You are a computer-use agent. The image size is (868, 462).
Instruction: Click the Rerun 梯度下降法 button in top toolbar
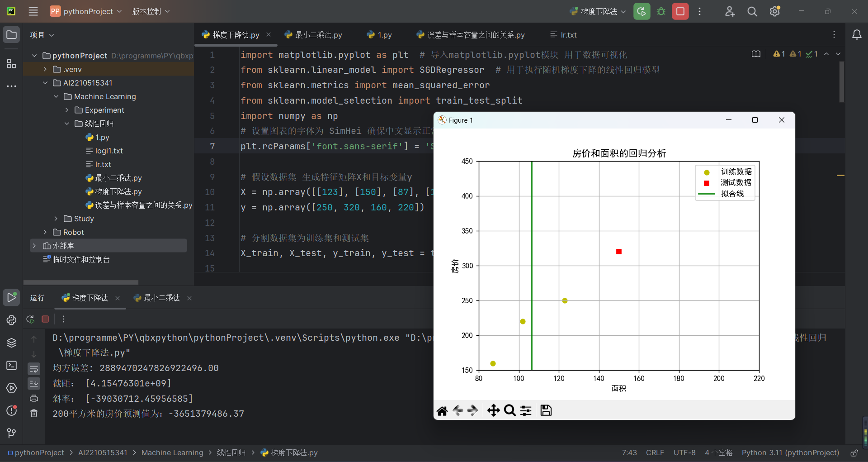[642, 11]
